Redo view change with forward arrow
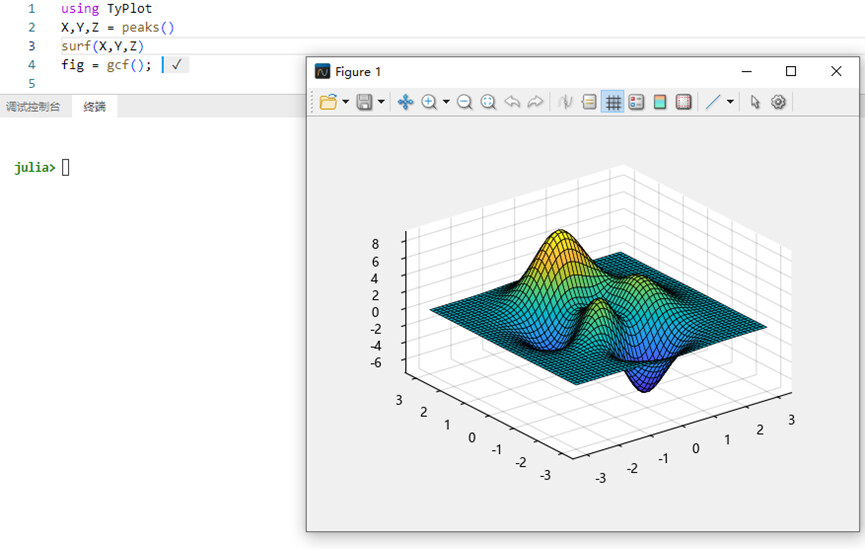865x549 pixels. click(x=535, y=102)
